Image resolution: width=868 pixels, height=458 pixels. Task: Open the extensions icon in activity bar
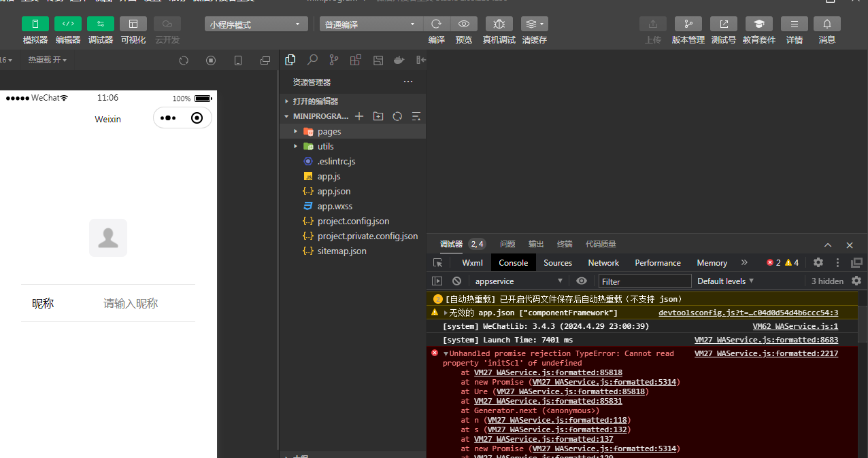tap(355, 60)
